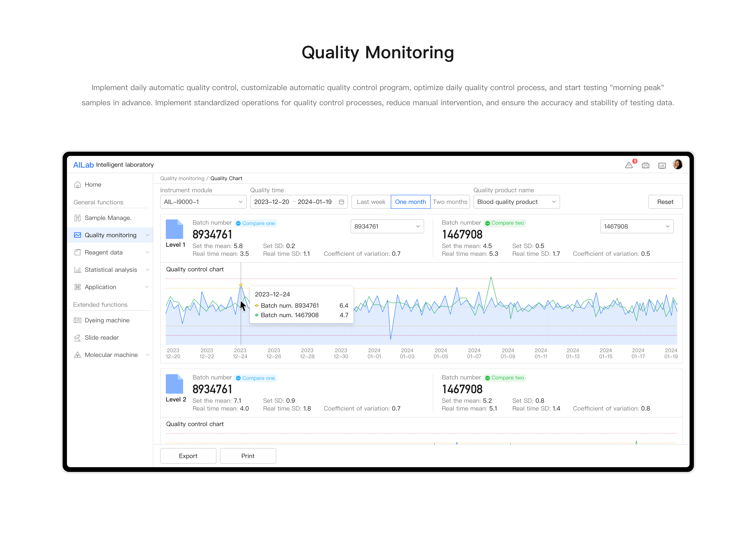Viewport: 756px width, 540px height.
Task: Click the Dyeing machine icon
Action: point(77,320)
